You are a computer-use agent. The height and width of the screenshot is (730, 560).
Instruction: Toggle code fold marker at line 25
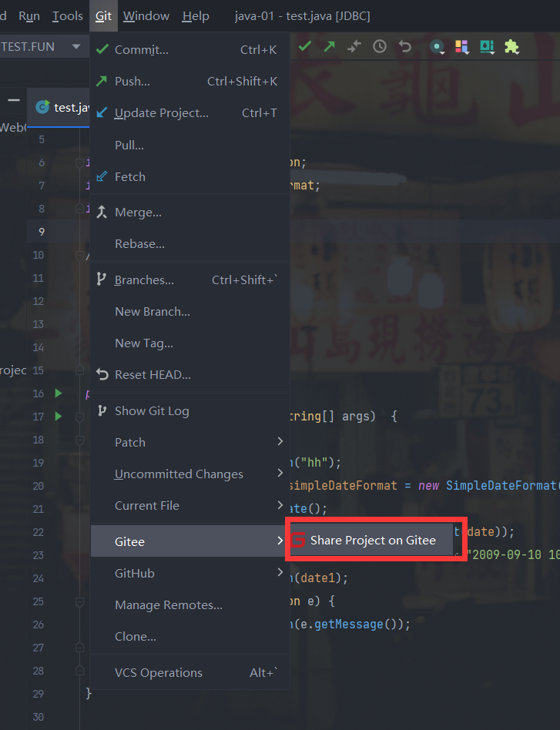[79, 601]
